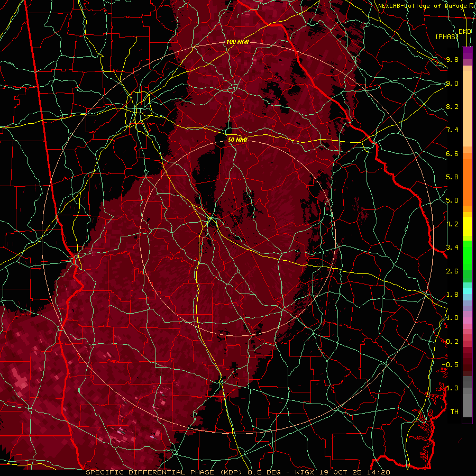Image resolution: width=476 pixels, height=476 pixels.
Task: Click the -0.5 scale value
Action: click(x=450, y=365)
